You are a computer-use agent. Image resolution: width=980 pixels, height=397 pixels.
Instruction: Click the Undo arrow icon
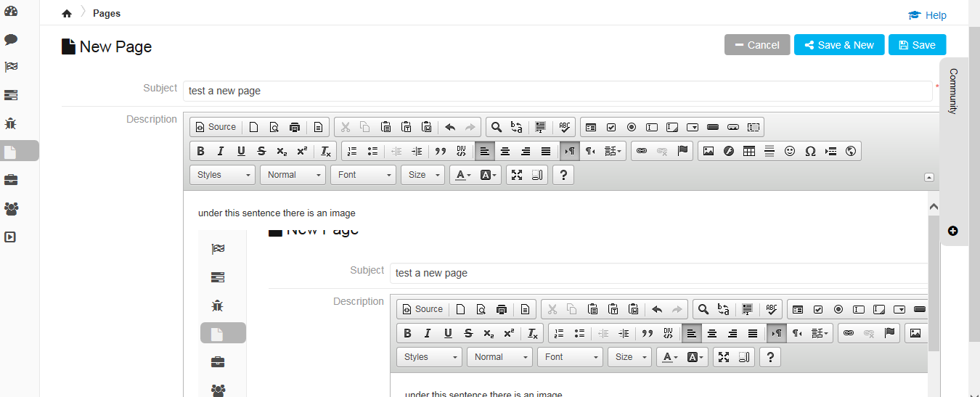click(x=450, y=127)
